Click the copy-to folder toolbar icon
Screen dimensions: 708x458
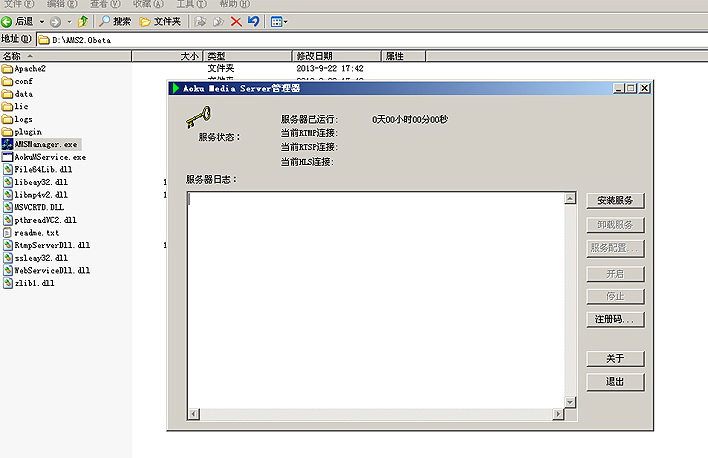coord(218,22)
